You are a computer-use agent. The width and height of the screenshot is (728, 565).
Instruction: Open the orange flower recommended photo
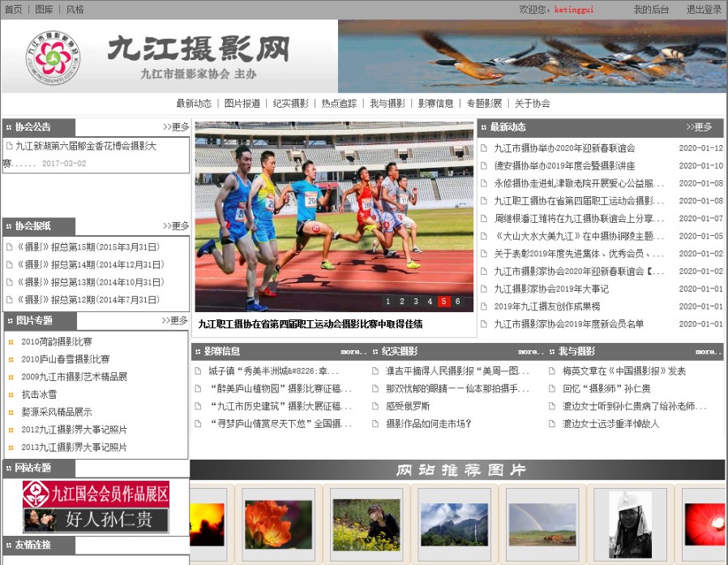[x=278, y=524]
